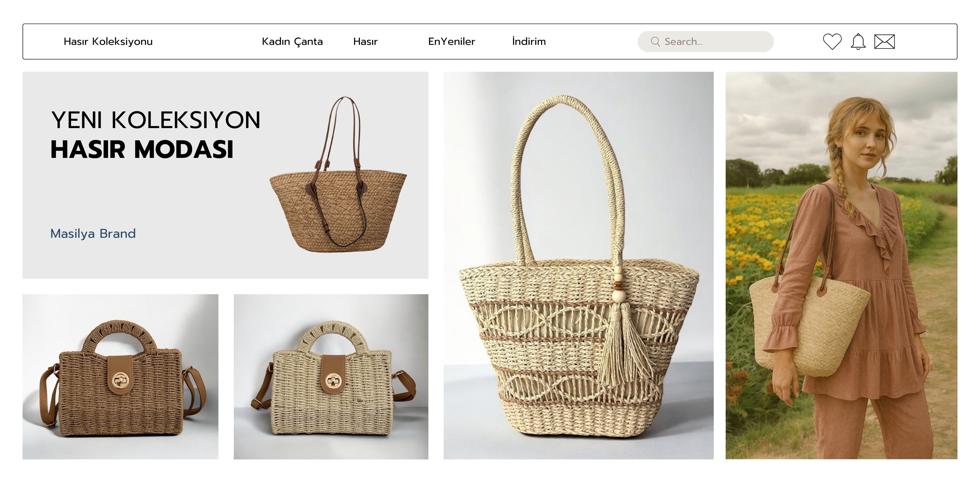Select the cream wicker crossbody bag thumbnail
This screenshot has width=980, height=490.
[331, 377]
